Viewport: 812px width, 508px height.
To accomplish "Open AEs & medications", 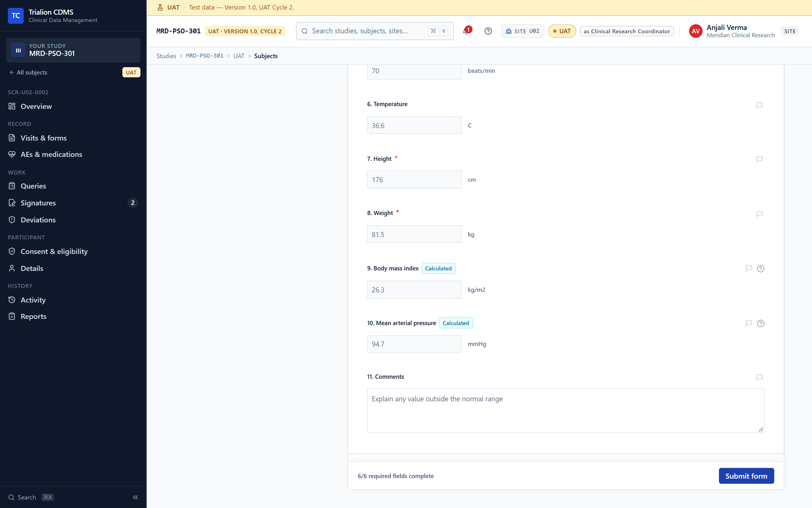I will (73, 155).
